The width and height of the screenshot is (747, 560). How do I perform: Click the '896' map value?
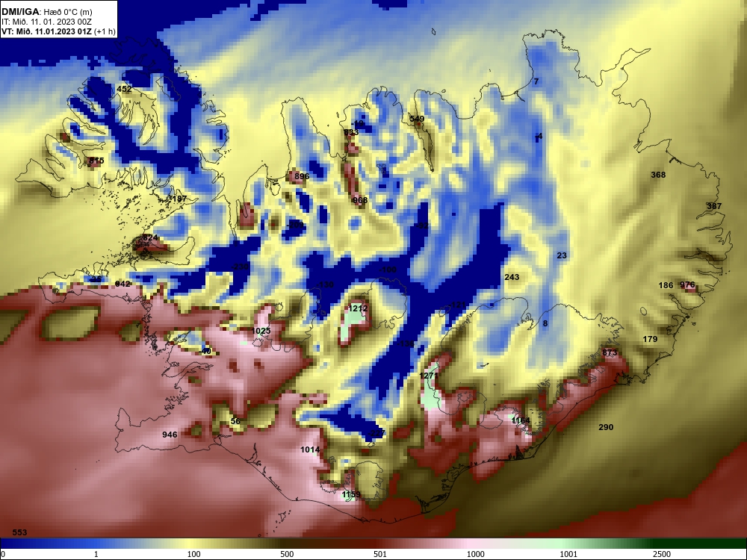pyautogui.click(x=302, y=176)
